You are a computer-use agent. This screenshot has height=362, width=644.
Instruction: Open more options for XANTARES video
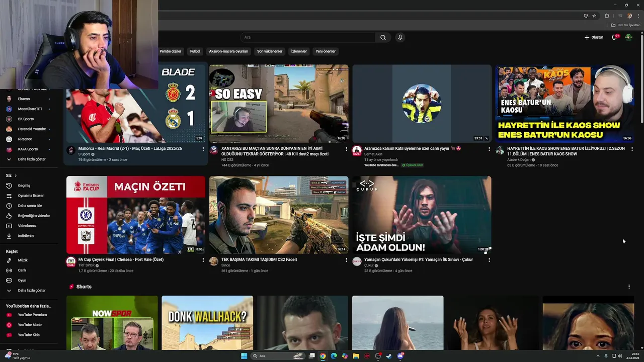click(x=346, y=149)
